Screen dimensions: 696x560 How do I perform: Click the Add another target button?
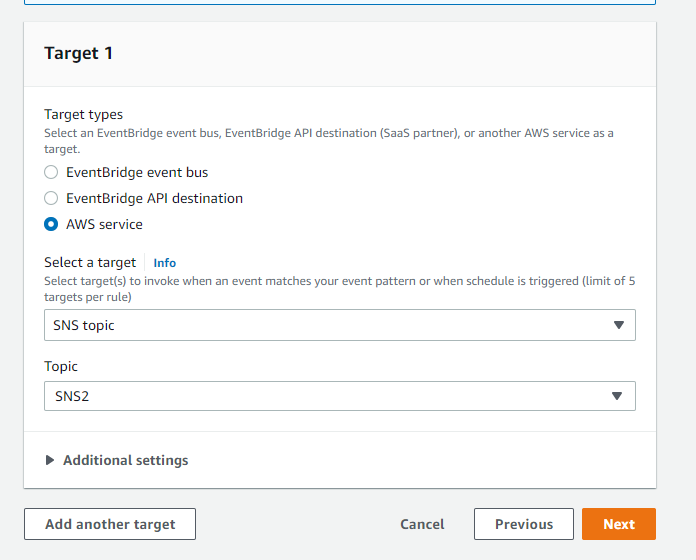coord(110,524)
